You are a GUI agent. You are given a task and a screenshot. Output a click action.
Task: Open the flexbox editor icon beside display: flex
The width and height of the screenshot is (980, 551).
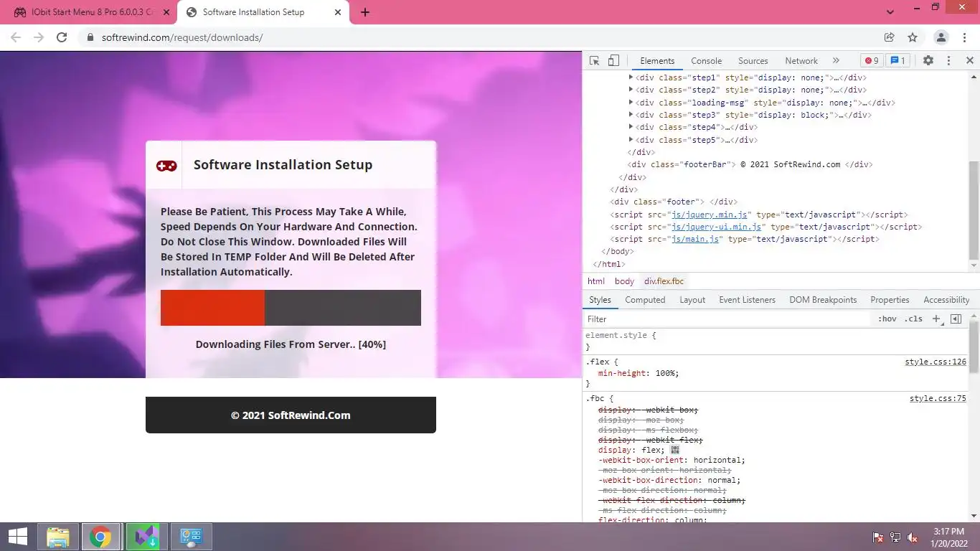674,450
